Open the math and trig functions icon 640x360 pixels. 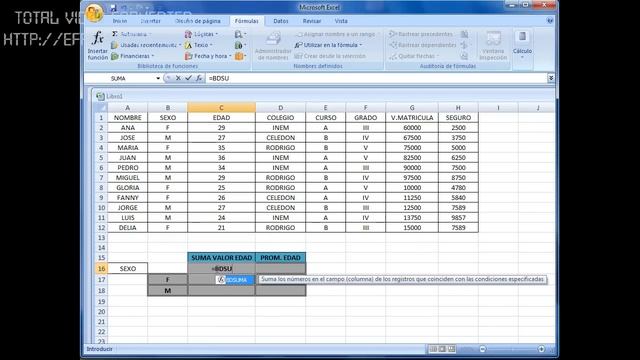240,45
